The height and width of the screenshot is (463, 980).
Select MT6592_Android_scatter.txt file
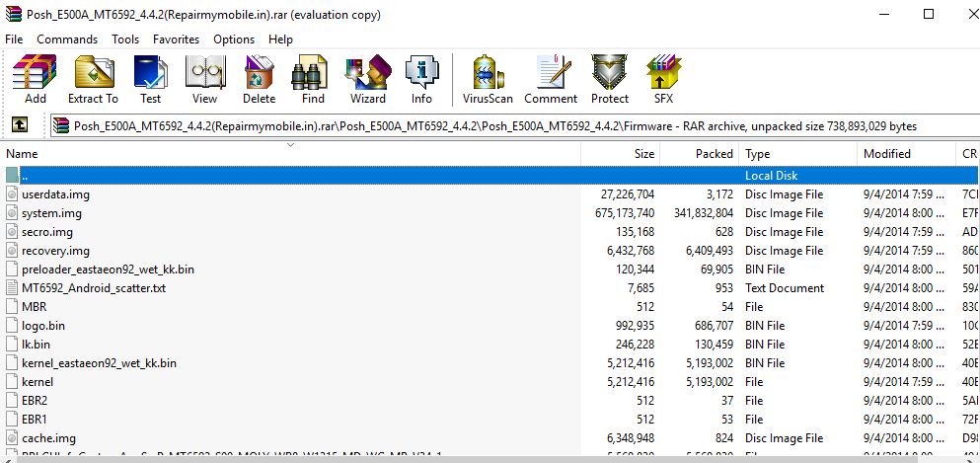tap(93, 288)
